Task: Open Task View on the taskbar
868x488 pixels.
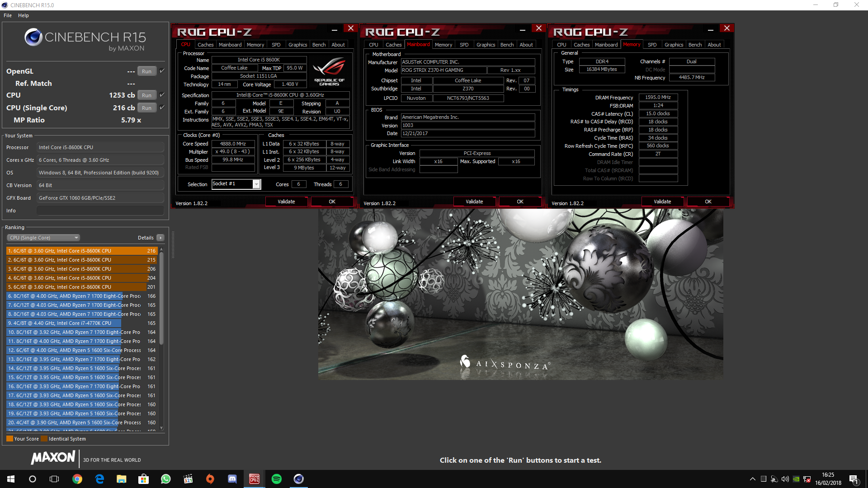Action: 54,479
